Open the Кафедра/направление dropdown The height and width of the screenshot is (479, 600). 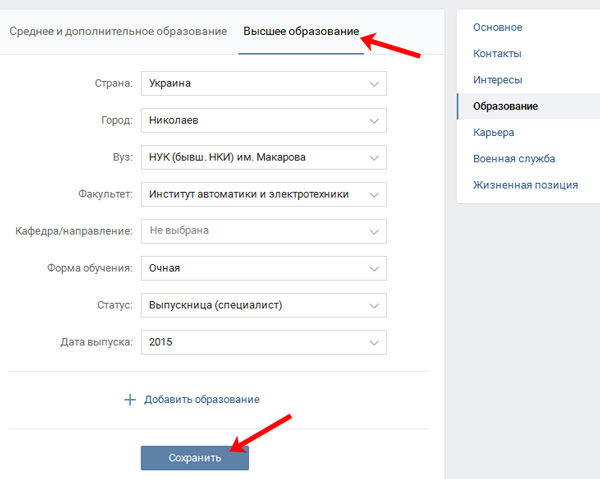263,231
